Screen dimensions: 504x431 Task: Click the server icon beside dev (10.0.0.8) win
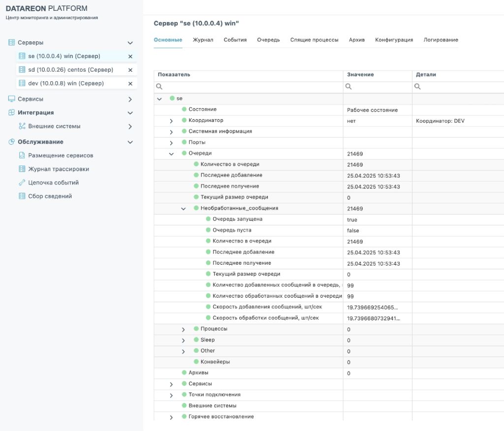22,83
